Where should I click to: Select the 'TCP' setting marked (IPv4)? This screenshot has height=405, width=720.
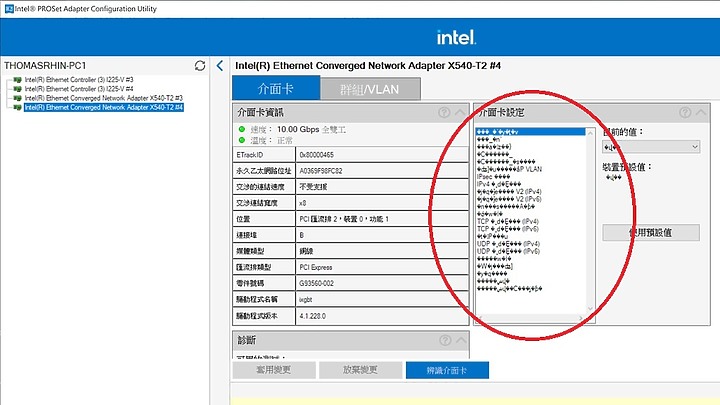click(508, 221)
